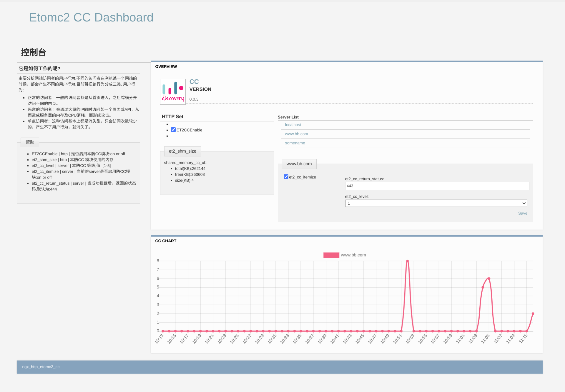565x392 pixels.
Task: Click the chart peak point at 10:52
Action: [407, 261]
